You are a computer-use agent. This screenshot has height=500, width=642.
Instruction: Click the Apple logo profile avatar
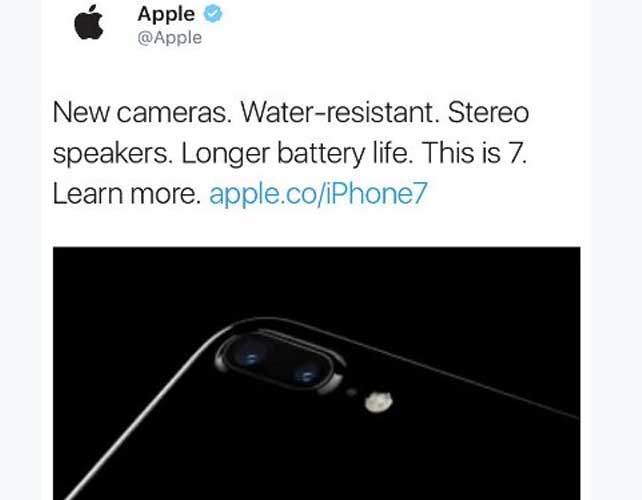88,22
